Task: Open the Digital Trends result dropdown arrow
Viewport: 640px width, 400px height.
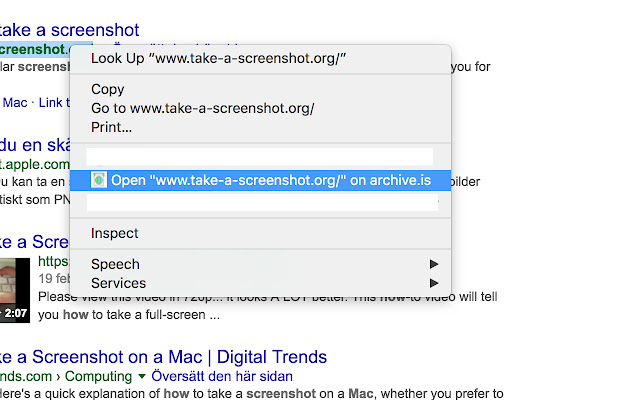Action: tap(141, 377)
